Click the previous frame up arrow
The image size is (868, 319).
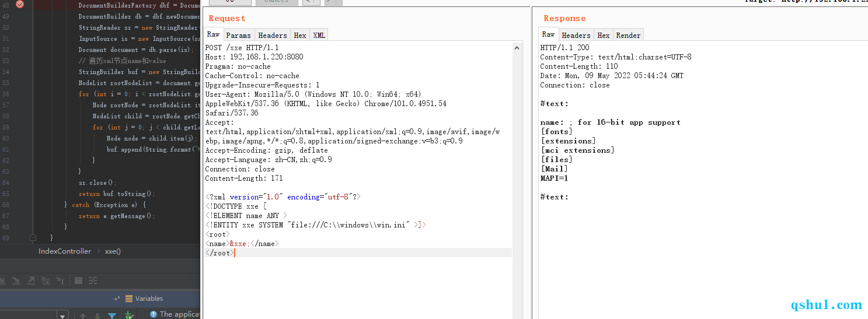(x=83, y=316)
